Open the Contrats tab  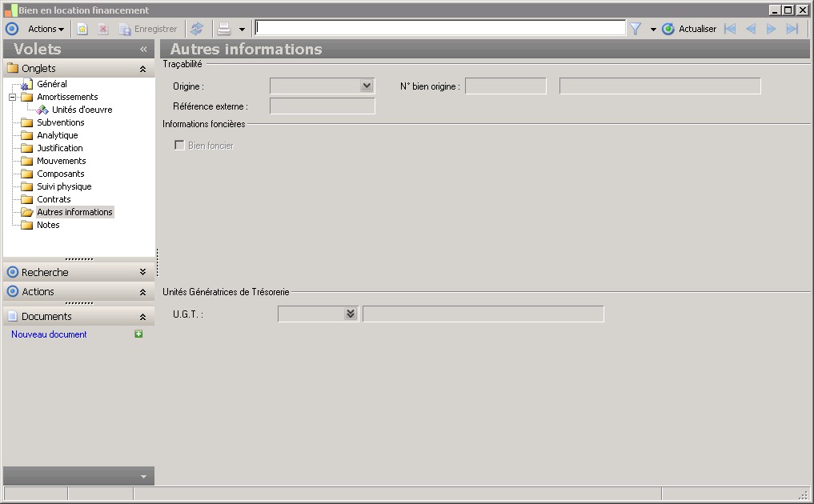[x=54, y=199]
